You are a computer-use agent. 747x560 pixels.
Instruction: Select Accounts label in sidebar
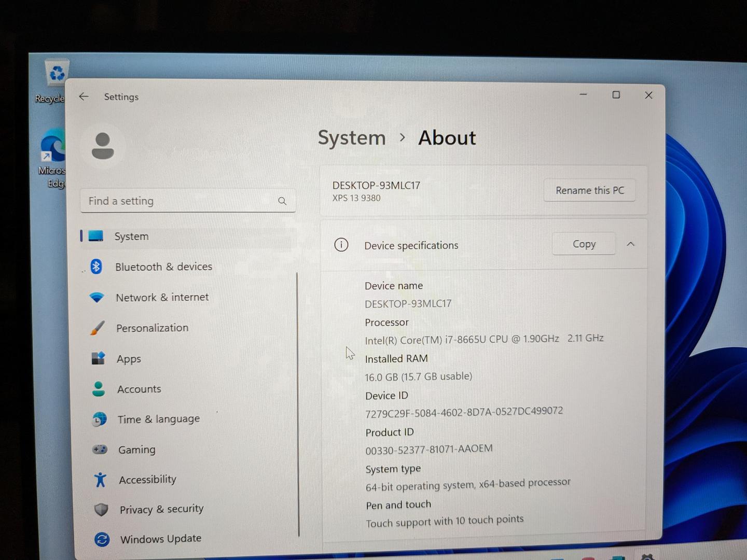tap(139, 389)
